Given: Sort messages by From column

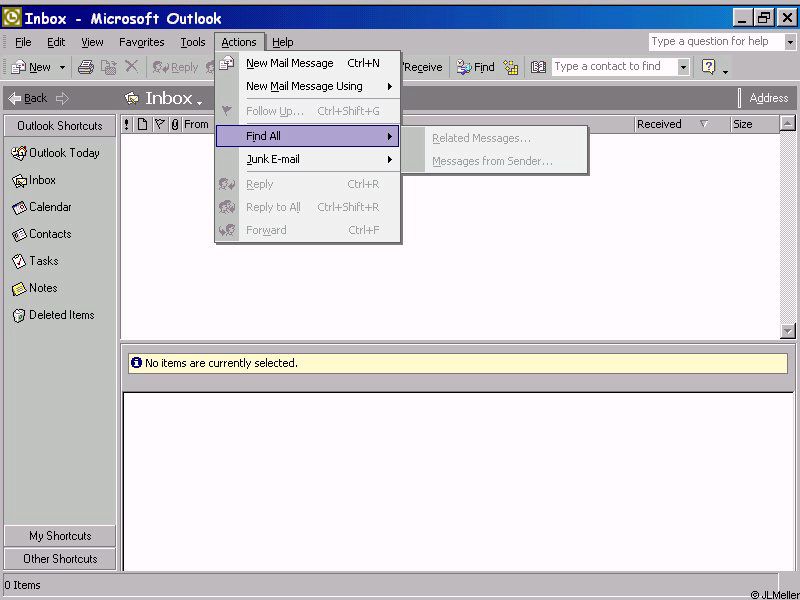Looking at the screenshot, I should pos(196,124).
